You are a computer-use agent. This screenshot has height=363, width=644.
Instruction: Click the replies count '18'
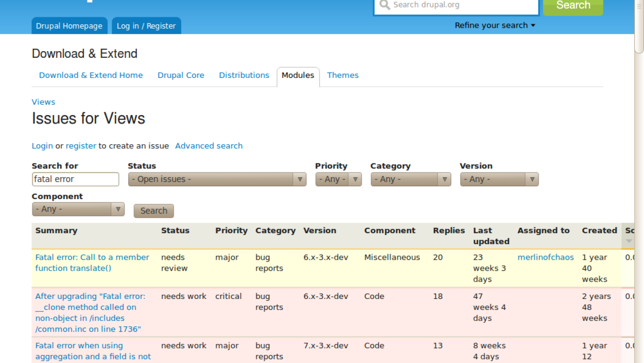438,296
